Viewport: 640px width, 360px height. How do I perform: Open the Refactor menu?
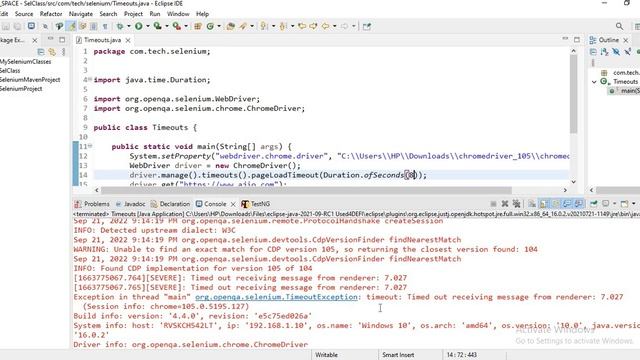pos(51,14)
